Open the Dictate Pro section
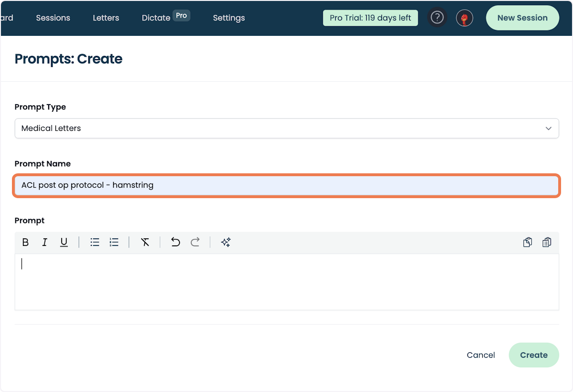573x392 pixels. [x=156, y=18]
